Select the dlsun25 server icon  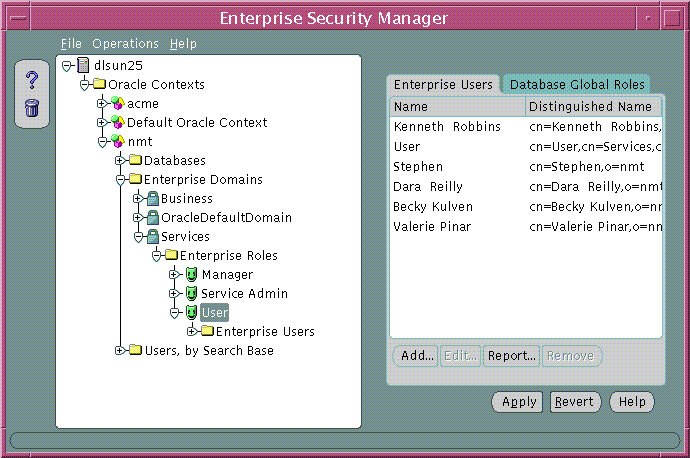pos(83,66)
